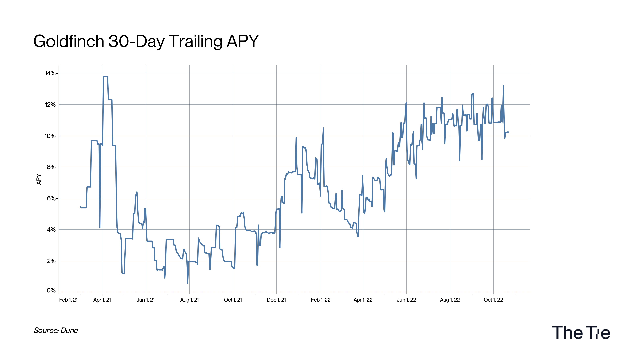
Task: Click the Oct 1, 22 date label
Action: [x=493, y=300]
